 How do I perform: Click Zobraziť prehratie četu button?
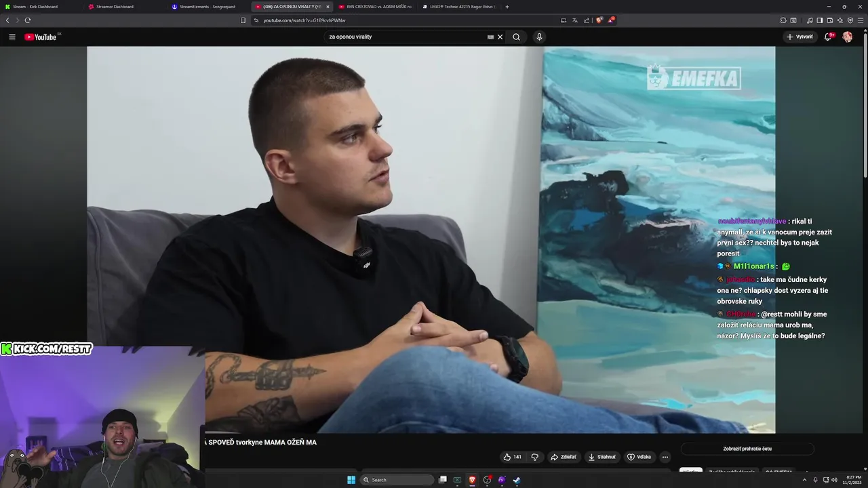click(x=747, y=449)
